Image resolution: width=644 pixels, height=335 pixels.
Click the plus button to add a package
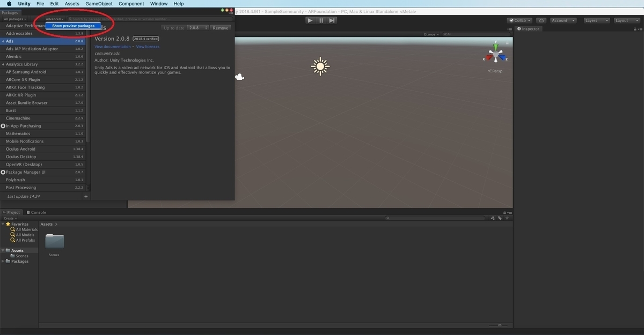click(x=86, y=197)
